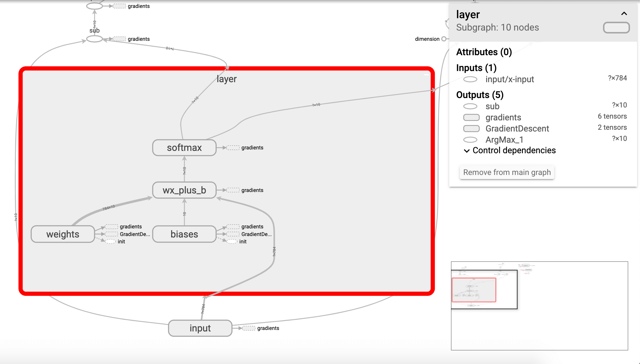Open input/x-input in the Inputs list

[509, 79]
